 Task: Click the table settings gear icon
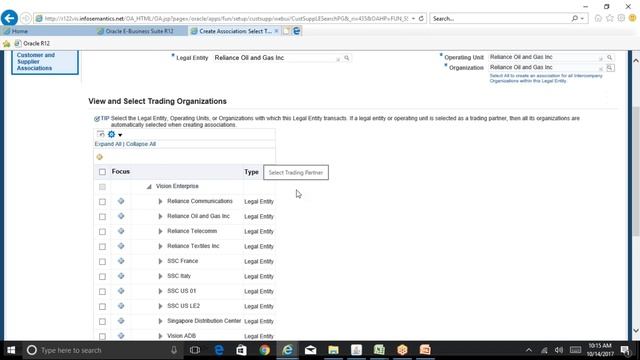[x=111, y=134]
